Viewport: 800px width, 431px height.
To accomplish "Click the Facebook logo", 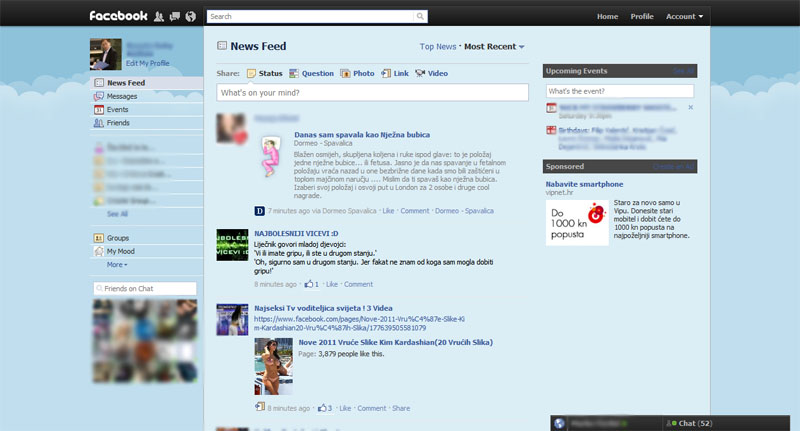I will pyautogui.click(x=118, y=16).
